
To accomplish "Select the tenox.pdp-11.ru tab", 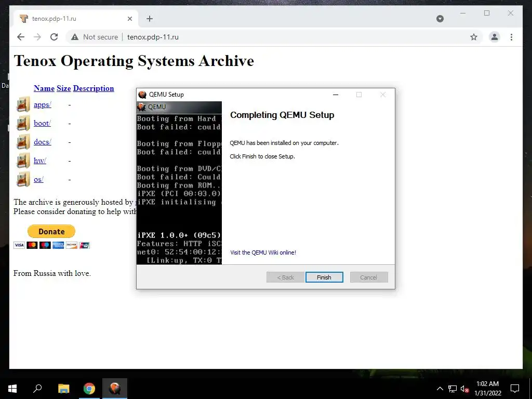I will [x=76, y=19].
